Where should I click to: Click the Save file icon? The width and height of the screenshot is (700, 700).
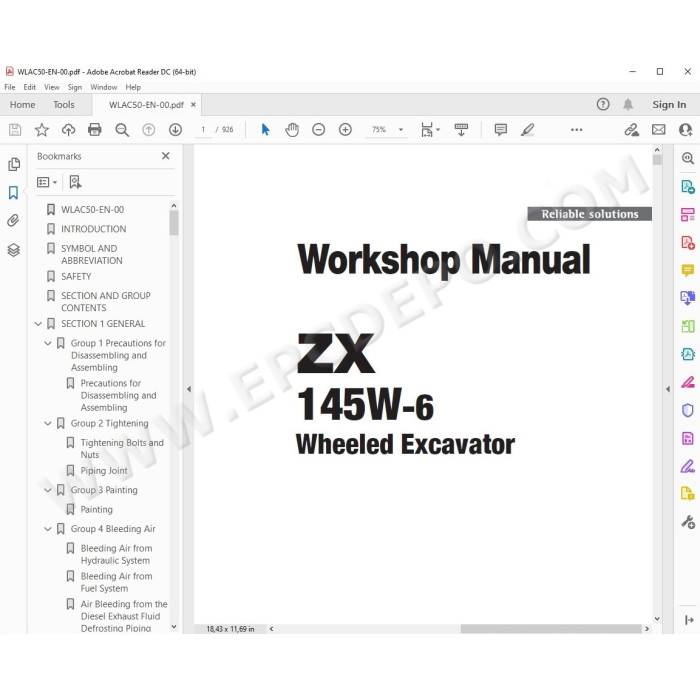[15, 129]
